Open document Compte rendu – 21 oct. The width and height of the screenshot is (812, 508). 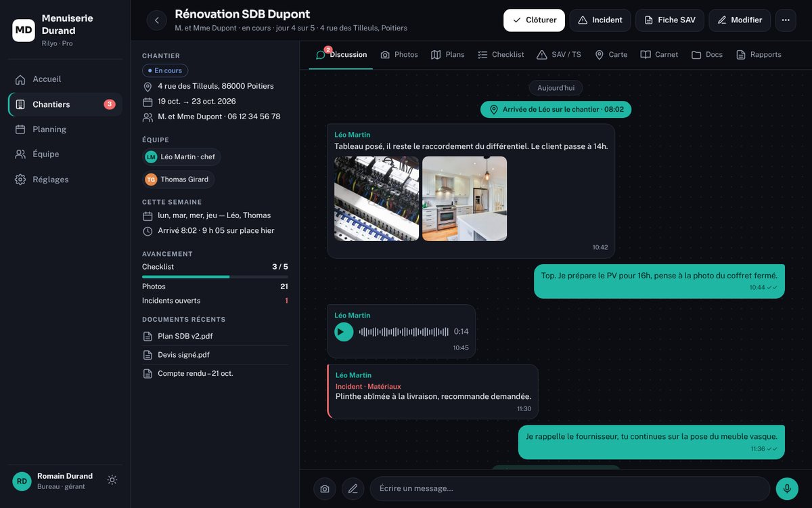(x=215, y=373)
